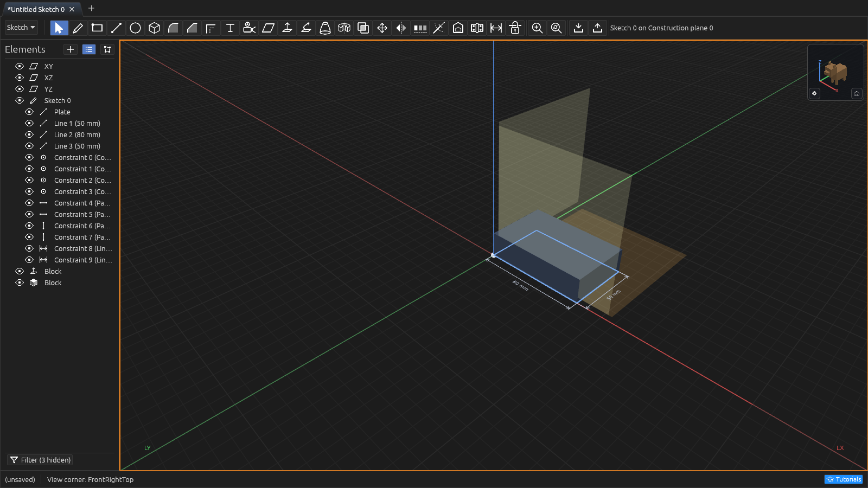
Task: Switch to Untitled Sketch 0 tab
Action: point(36,9)
